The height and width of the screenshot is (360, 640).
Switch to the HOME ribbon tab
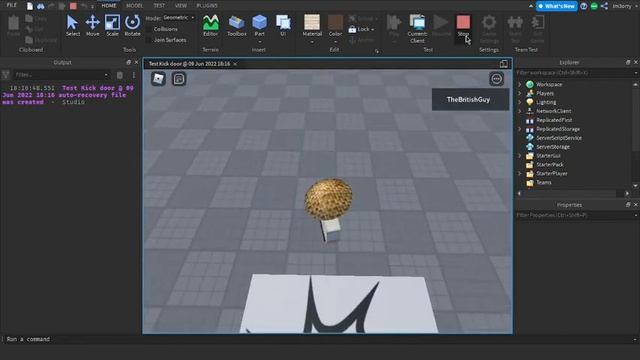coord(109,6)
